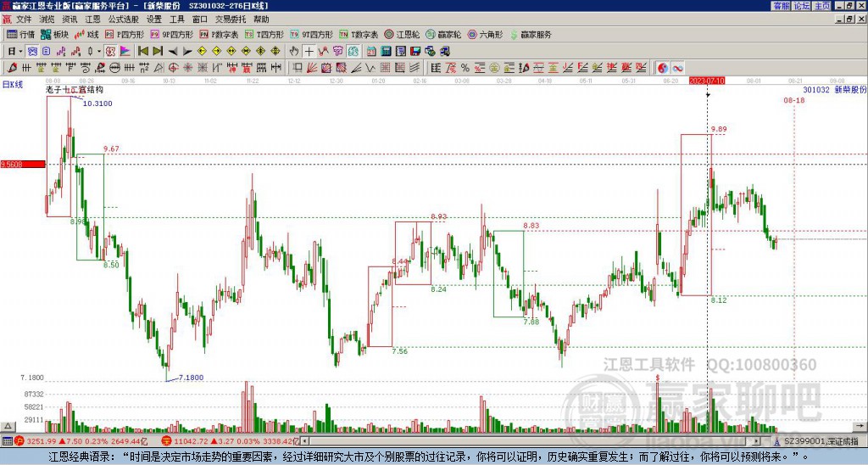
Task: Jump to first bar with green skip-back arrow
Action: [142, 52]
